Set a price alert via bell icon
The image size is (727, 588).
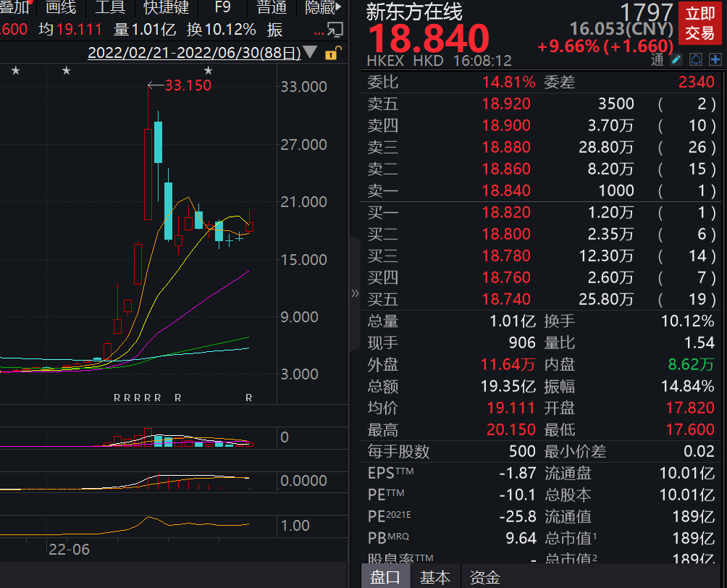(x=696, y=59)
